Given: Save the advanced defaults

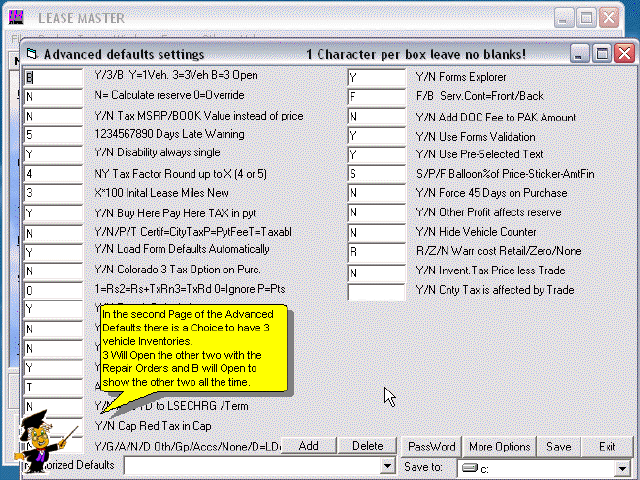Looking at the screenshot, I should (558, 446).
